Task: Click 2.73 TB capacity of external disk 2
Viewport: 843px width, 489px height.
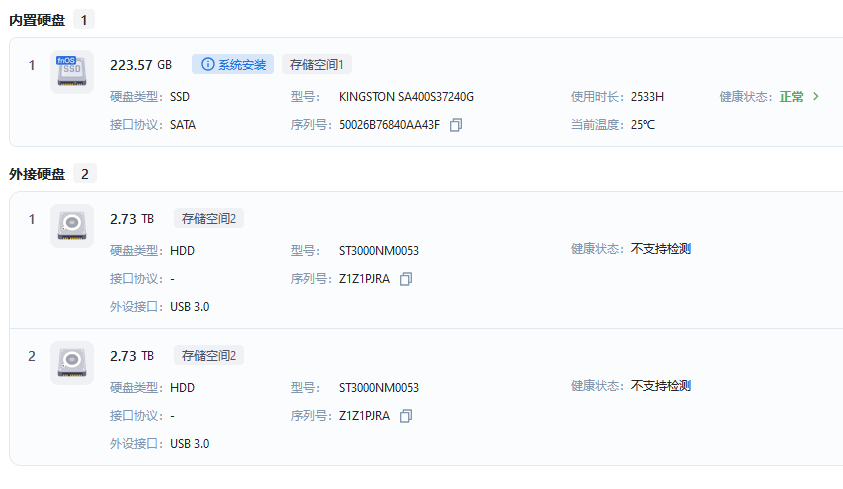Action: (x=132, y=356)
